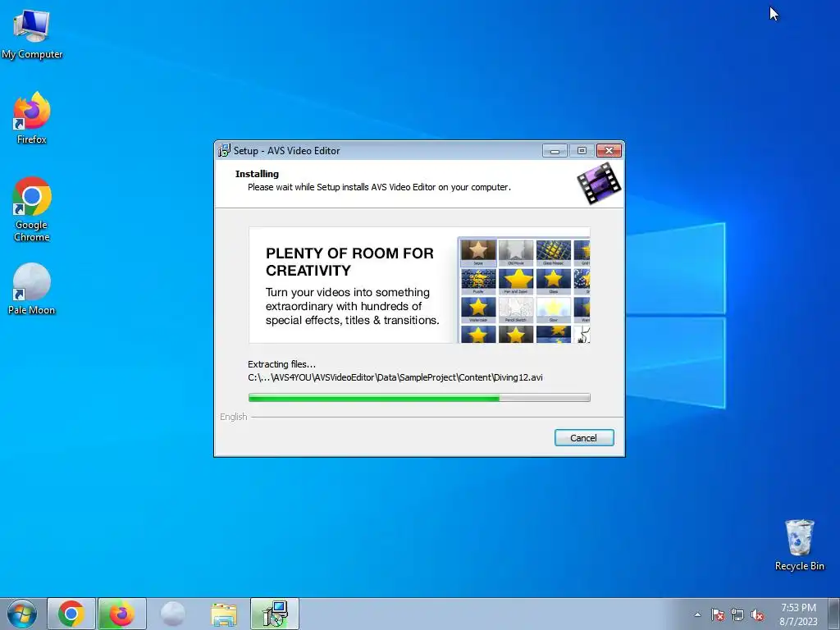Image resolution: width=840 pixels, height=630 pixels.
Task: Switch to Firefox in the taskbar
Action: pos(122,614)
